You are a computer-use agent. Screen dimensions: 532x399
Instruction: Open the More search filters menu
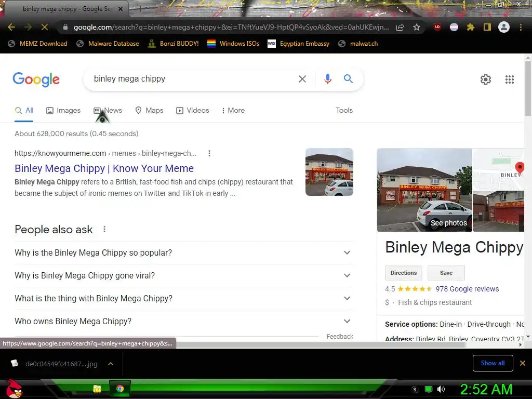233,110
